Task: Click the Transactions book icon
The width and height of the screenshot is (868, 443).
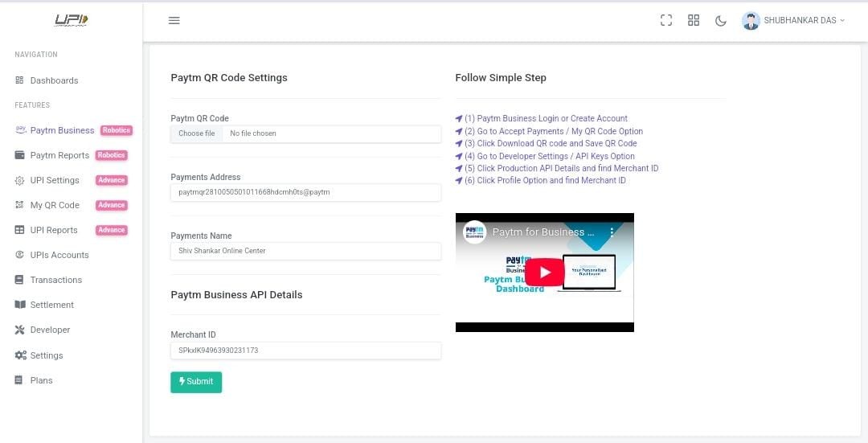Action: [x=19, y=280]
